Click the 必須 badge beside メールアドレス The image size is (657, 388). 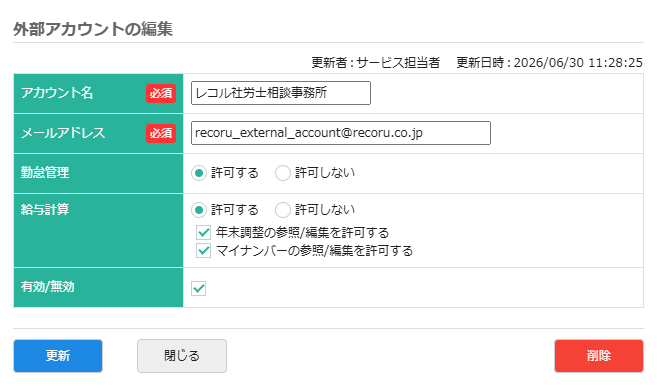click(161, 133)
